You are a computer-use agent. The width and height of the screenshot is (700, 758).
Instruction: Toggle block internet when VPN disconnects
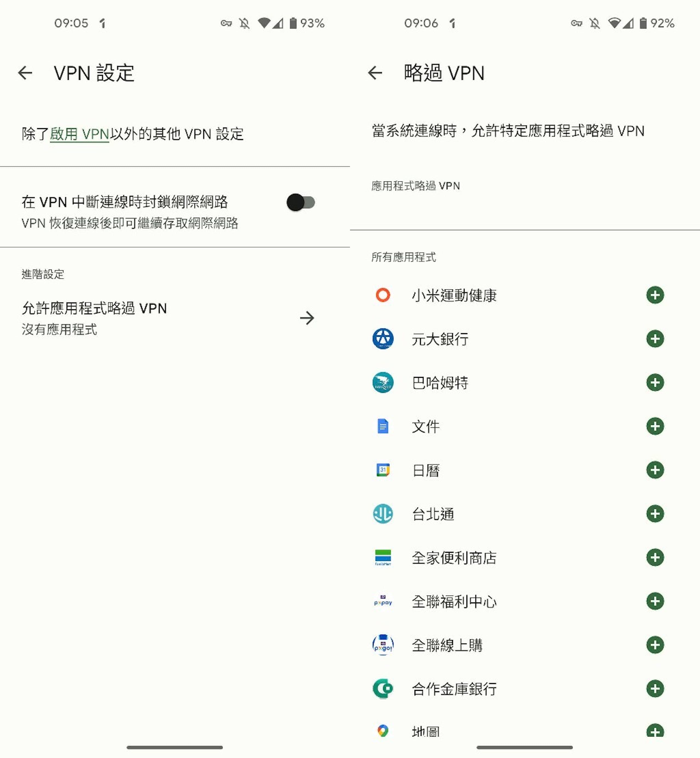301,202
